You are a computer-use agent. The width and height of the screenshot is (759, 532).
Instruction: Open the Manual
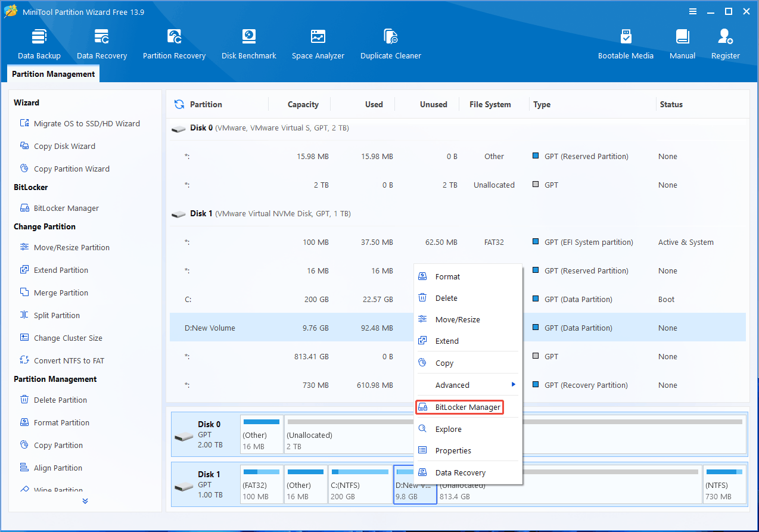coord(682,43)
